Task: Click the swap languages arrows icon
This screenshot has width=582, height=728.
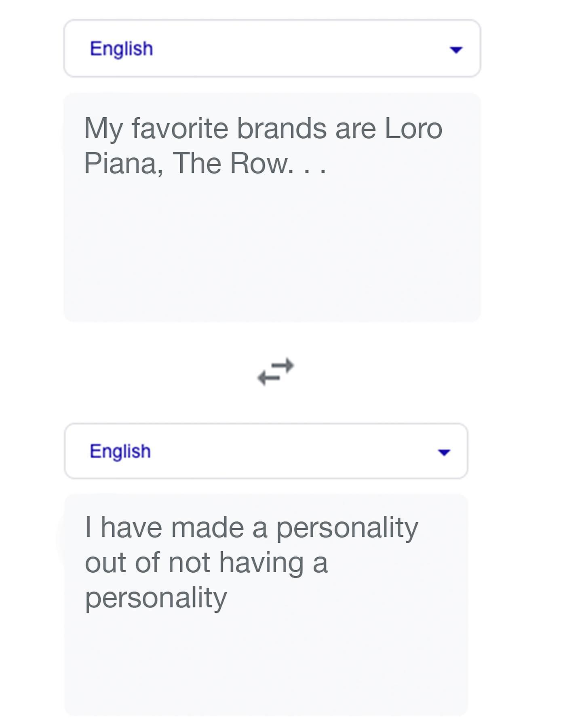Action: pyautogui.click(x=276, y=372)
